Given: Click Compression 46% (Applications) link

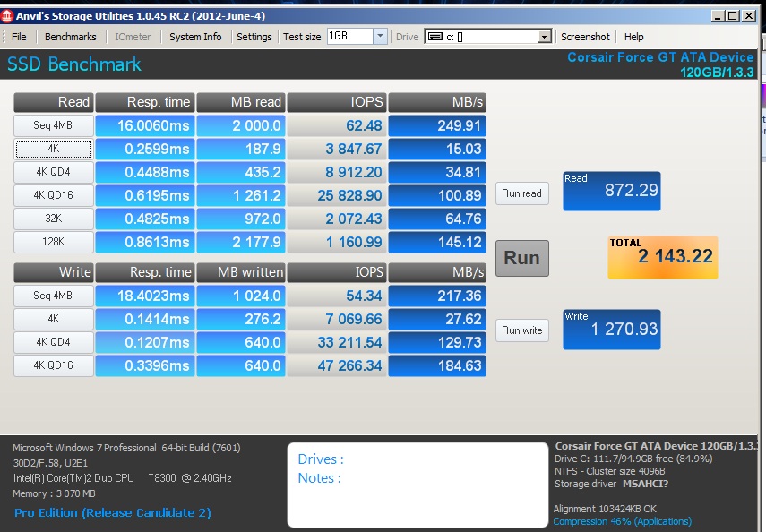Looking at the screenshot, I should coord(622,521).
